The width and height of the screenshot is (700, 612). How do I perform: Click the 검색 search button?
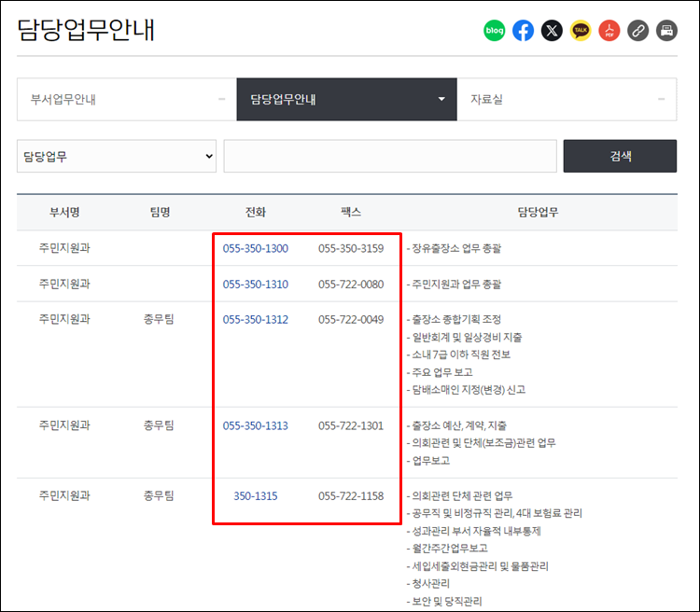pos(620,156)
